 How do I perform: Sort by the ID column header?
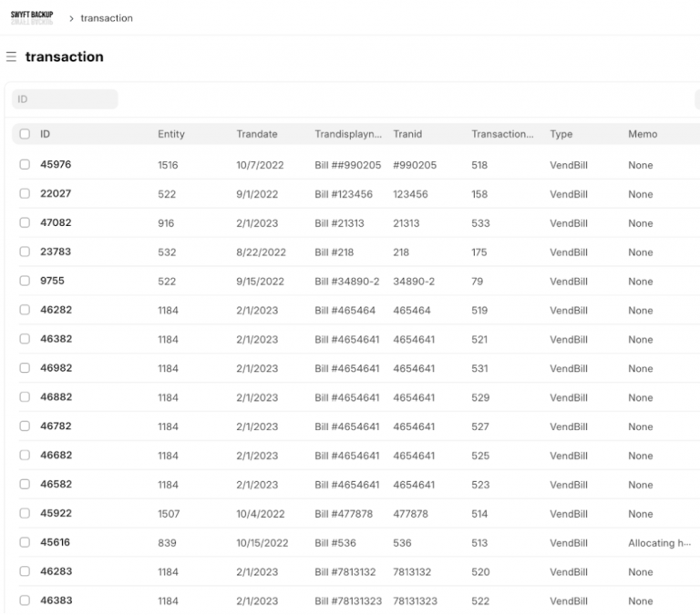tap(45, 134)
